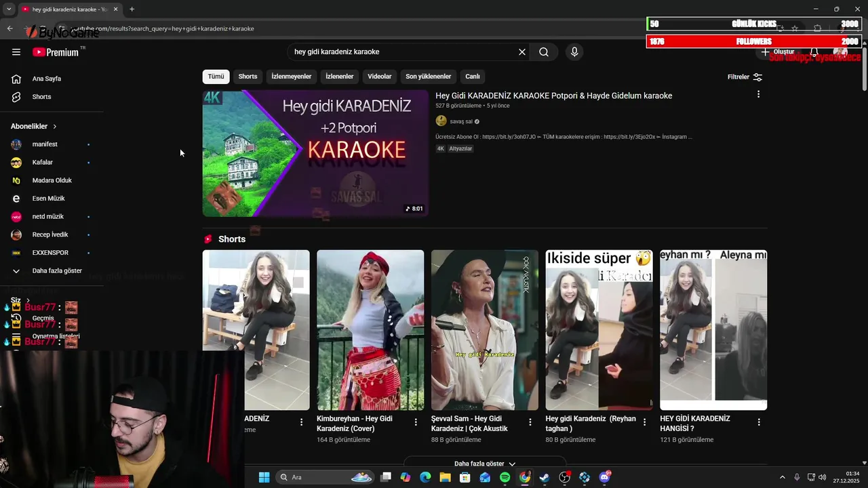Select the Son yüklenenler filter chip
Viewport: 868px width, 488px height.
(x=428, y=77)
